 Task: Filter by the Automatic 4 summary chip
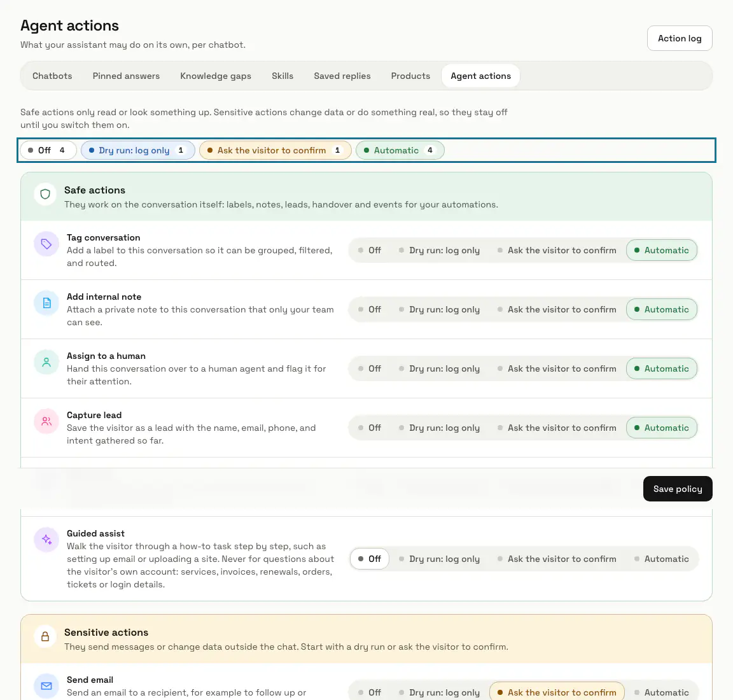pos(400,150)
